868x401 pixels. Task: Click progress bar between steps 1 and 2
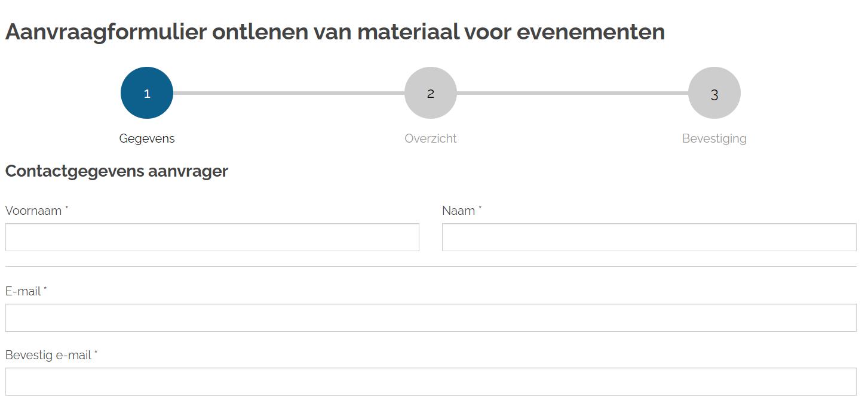click(289, 93)
